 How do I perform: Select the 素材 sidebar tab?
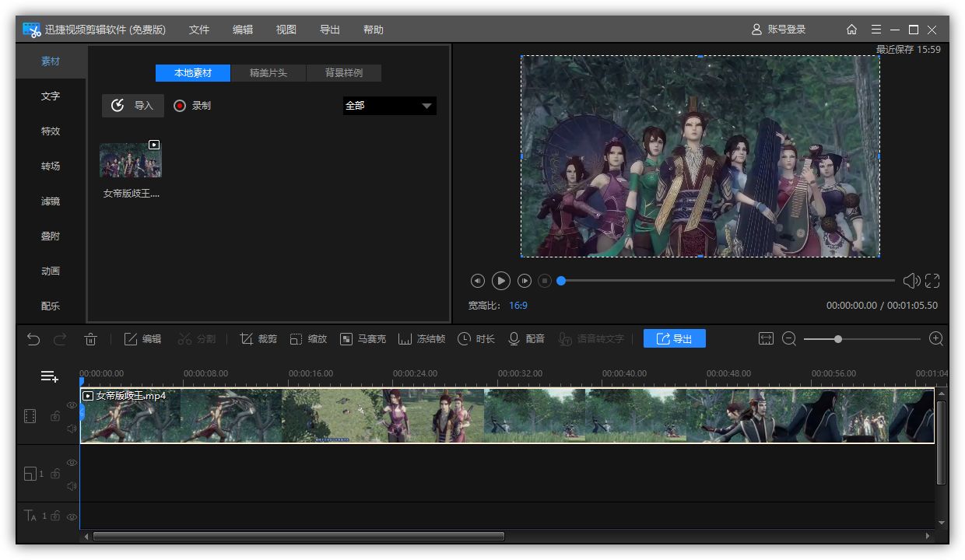coord(51,61)
